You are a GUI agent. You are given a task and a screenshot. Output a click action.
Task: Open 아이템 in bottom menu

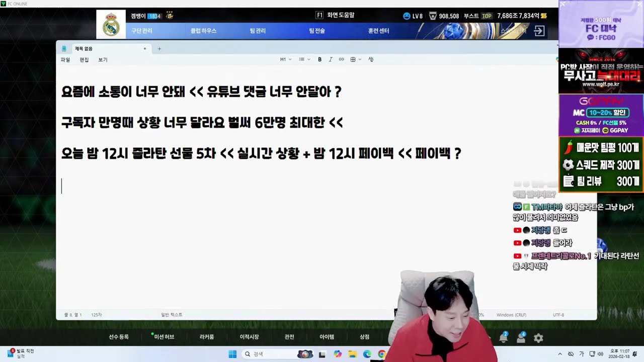tap(327, 337)
